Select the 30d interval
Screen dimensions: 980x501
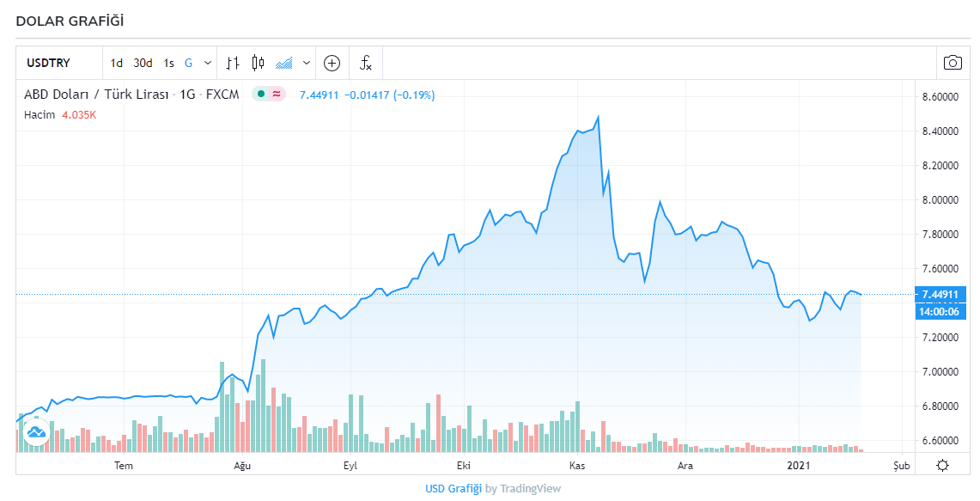coord(143,63)
